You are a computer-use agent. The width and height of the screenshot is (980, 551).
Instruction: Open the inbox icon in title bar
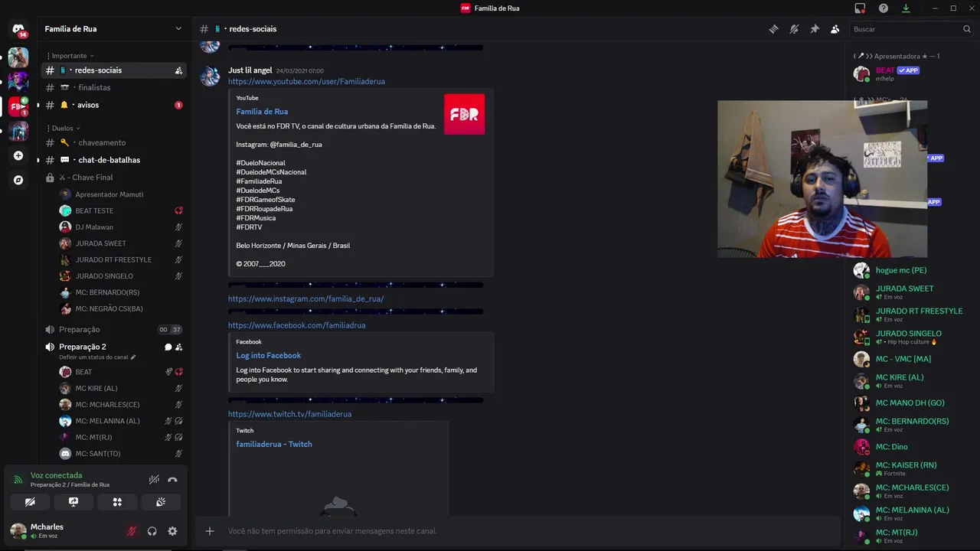860,8
